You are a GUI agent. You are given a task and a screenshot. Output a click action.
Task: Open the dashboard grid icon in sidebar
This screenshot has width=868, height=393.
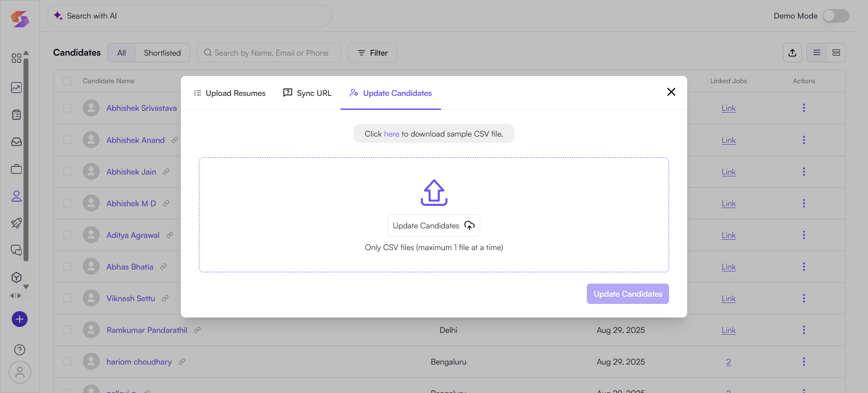coord(16,58)
